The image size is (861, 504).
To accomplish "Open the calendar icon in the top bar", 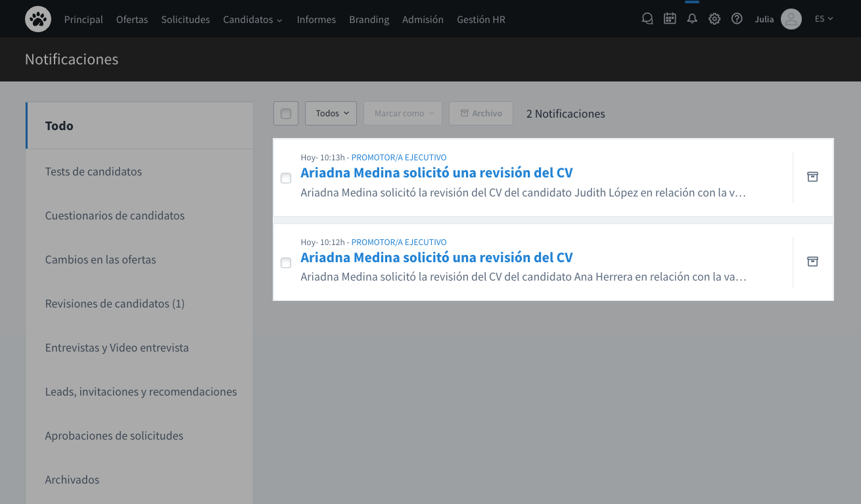I will [670, 18].
